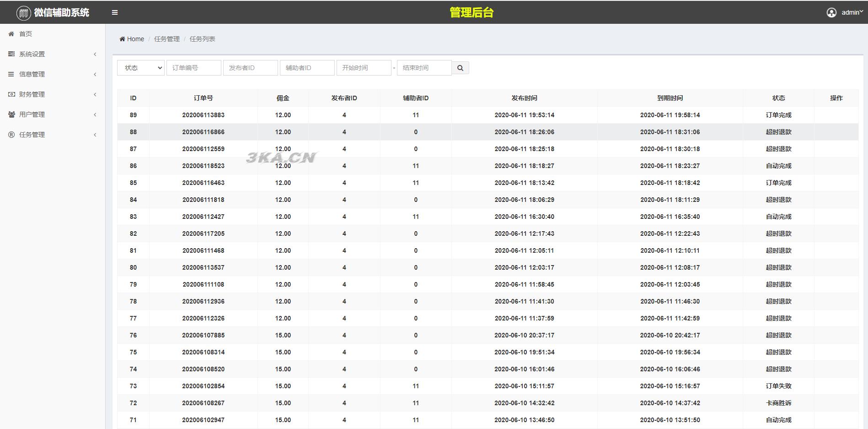Focus the 结束时间 date field

(x=424, y=68)
